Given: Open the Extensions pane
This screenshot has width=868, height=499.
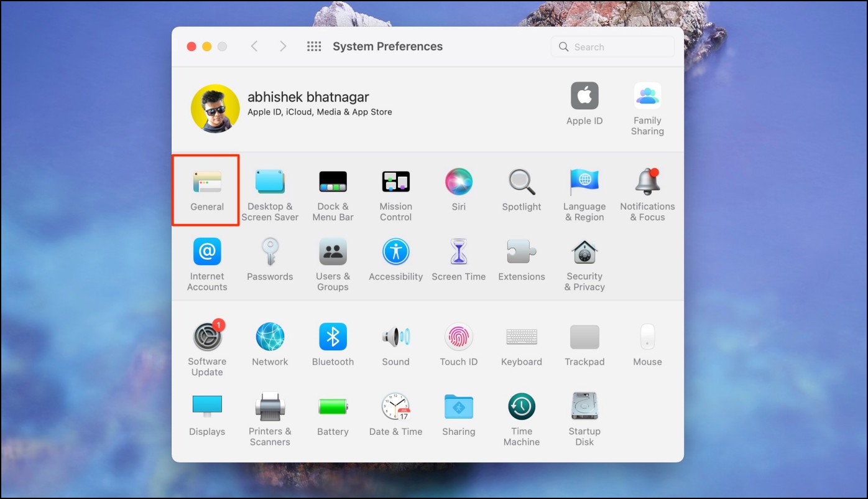Looking at the screenshot, I should (x=522, y=260).
